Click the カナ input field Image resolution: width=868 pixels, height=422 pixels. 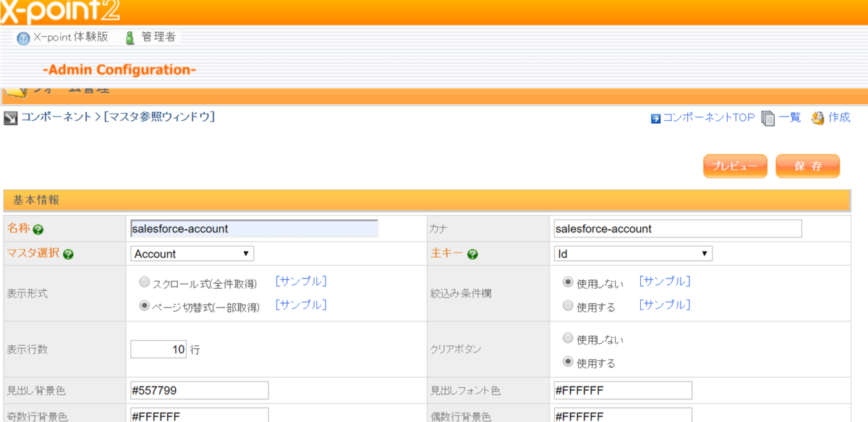click(678, 229)
